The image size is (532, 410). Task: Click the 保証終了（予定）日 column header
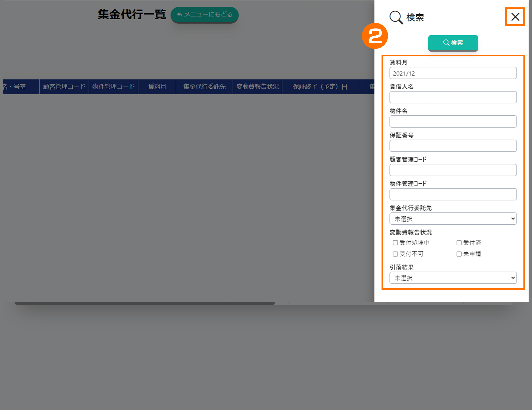(x=320, y=87)
